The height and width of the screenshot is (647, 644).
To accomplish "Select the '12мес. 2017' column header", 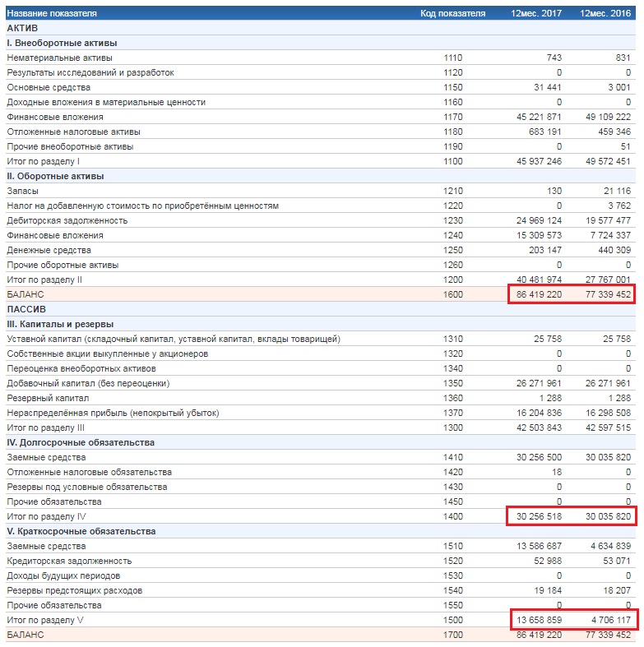I will (535, 13).
